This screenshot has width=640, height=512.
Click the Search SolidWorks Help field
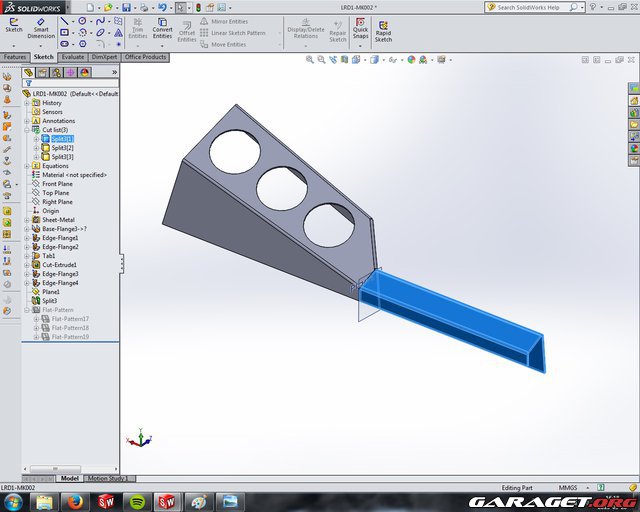click(x=548, y=7)
